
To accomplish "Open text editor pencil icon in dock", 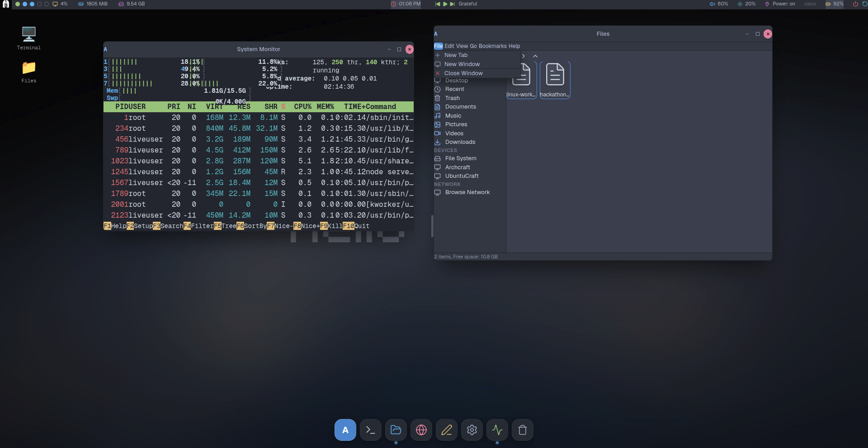I will pyautogui.click(x=447, y=430).
